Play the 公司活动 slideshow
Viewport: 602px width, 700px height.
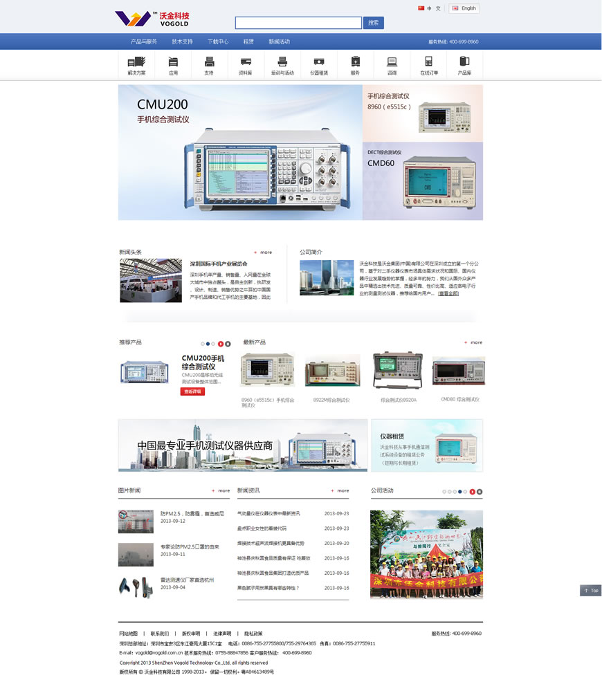tap(473, 492)
